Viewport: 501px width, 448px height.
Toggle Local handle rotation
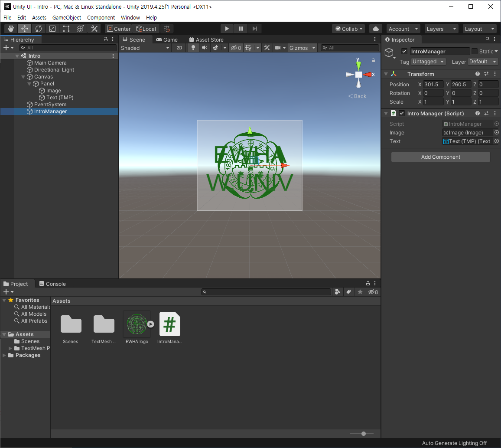(x=146, y=29)
